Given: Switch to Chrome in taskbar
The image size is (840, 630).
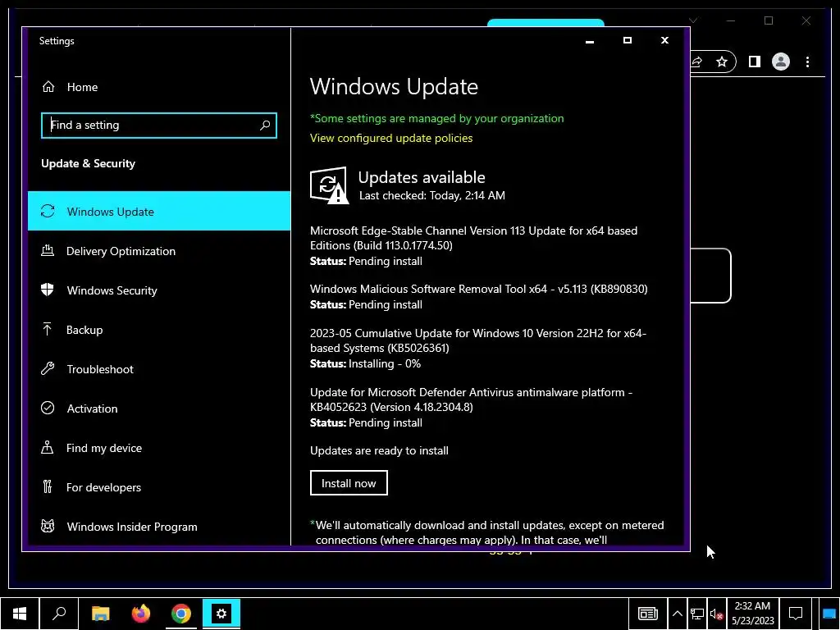Looking at the screenshot, I should point(181,614).
